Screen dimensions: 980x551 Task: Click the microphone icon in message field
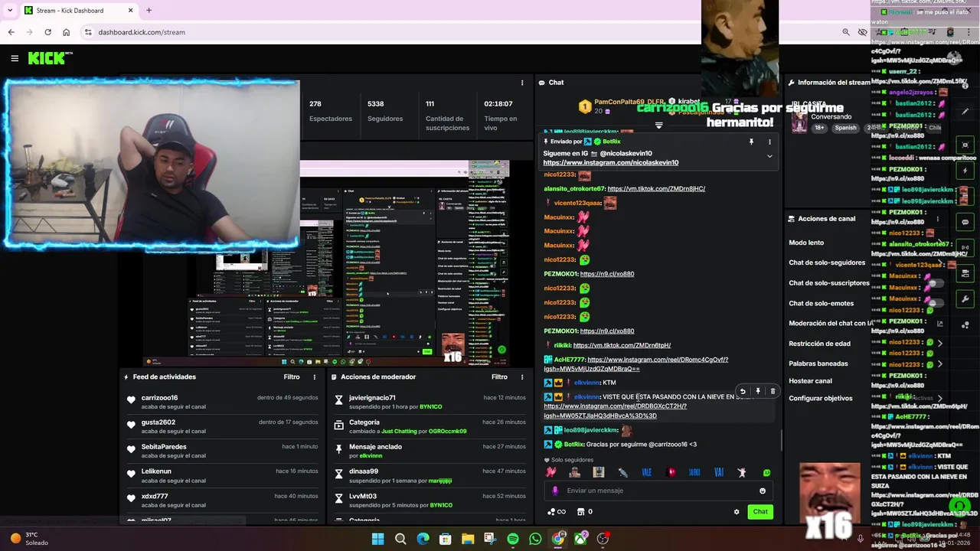[555, 491]
